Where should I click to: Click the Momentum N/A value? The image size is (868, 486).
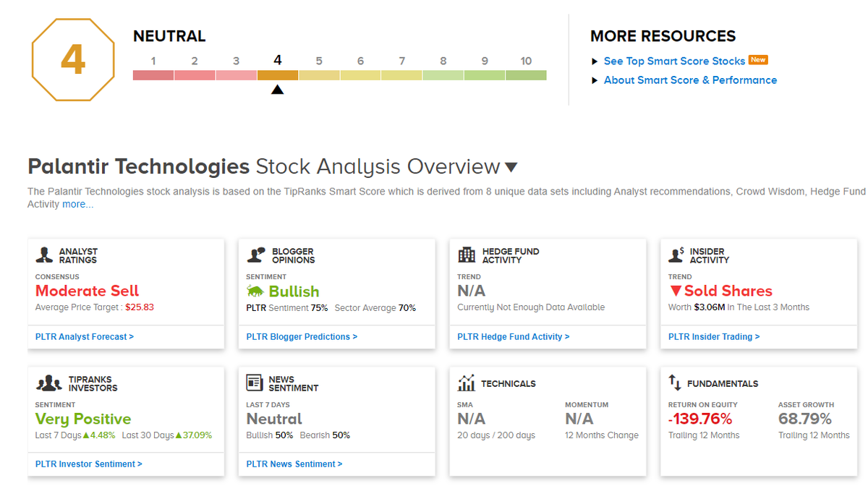tap(579, 419)
